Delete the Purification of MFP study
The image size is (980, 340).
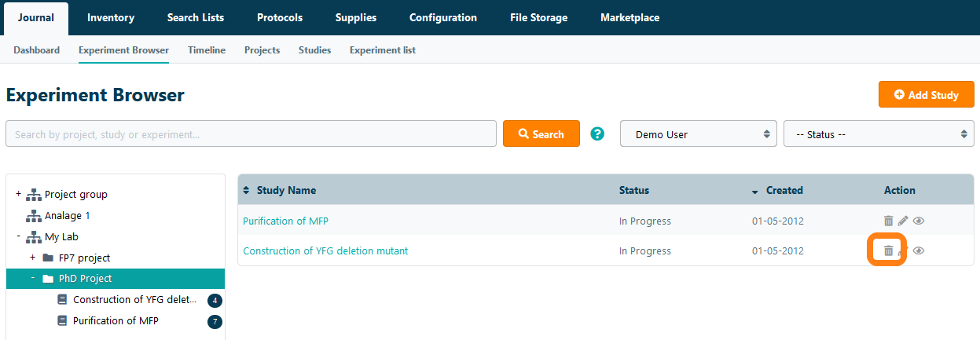[888, 221]
